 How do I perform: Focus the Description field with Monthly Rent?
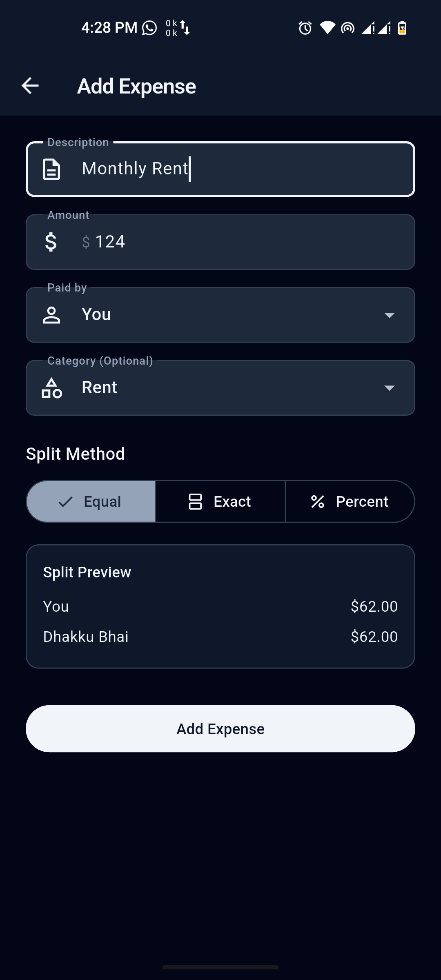click(237, 169)
